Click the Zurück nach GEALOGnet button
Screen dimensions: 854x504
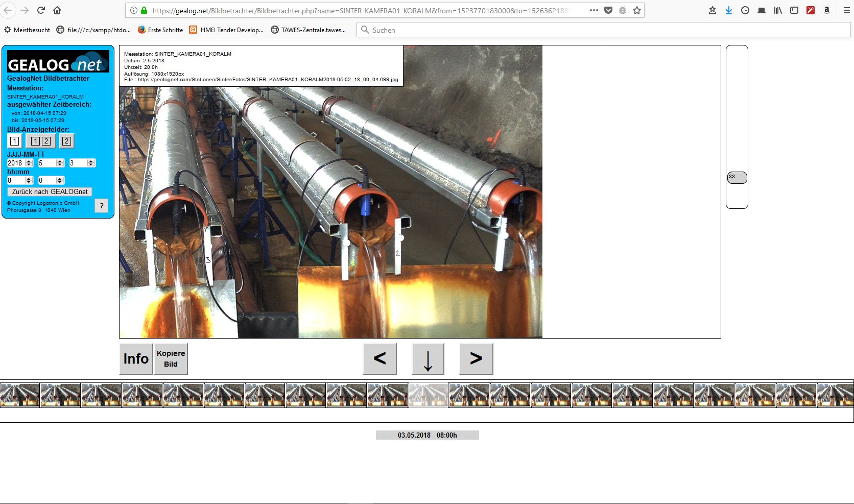50,191
